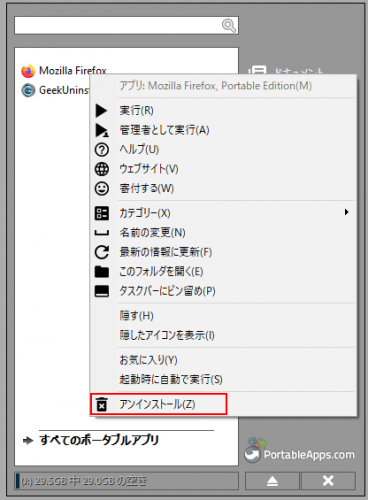Screen dimensions: 368x500
Task: Click the globe website icon
Action: 102,169
